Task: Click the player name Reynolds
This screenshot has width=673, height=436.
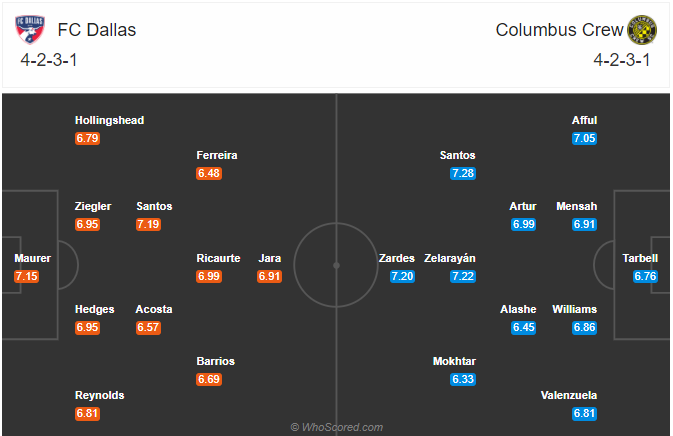Action: coord(100,395)
